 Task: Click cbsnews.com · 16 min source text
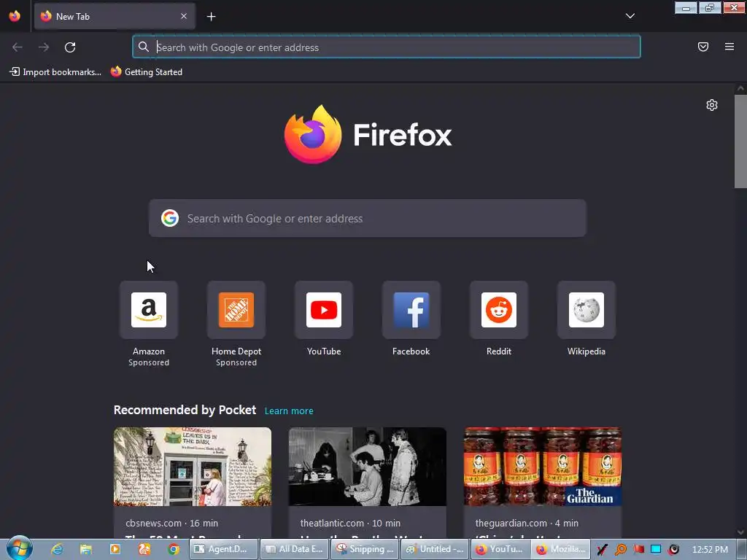click(172, 523)
